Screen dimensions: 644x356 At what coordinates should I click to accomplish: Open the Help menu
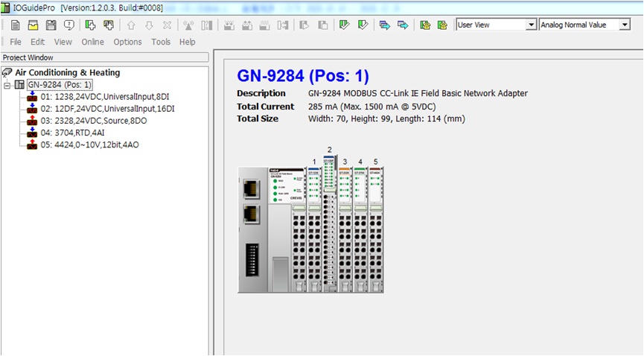tap(188, 42)
